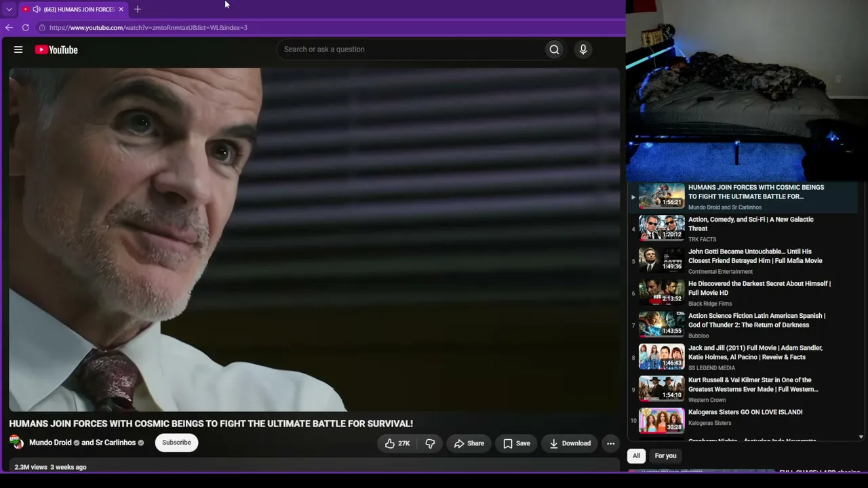Open Jack and Jill (2011) Full Movie
Screen dimensions: 868x488
pos(755,352)
